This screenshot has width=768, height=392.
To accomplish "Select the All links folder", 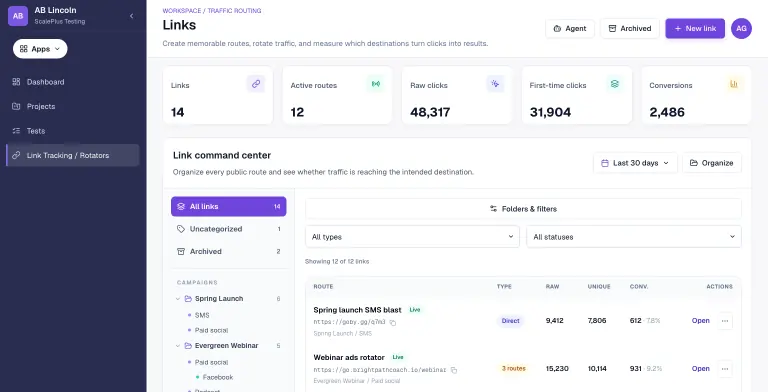I will 229,206.
